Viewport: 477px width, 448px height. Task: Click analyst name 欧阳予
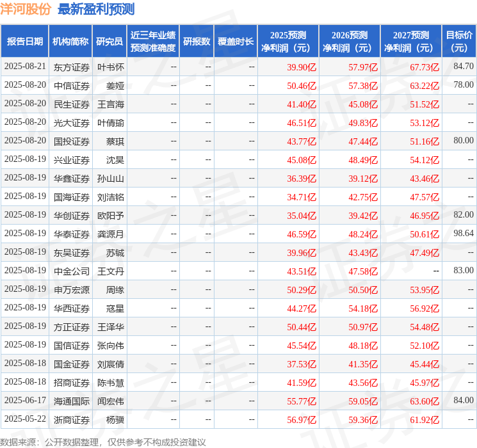[x=111, y=216]
